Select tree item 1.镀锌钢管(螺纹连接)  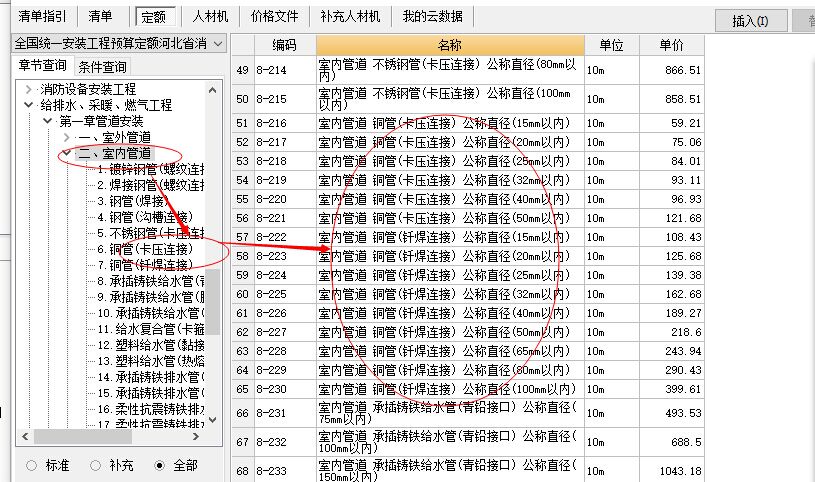click(x=151, y=169)
